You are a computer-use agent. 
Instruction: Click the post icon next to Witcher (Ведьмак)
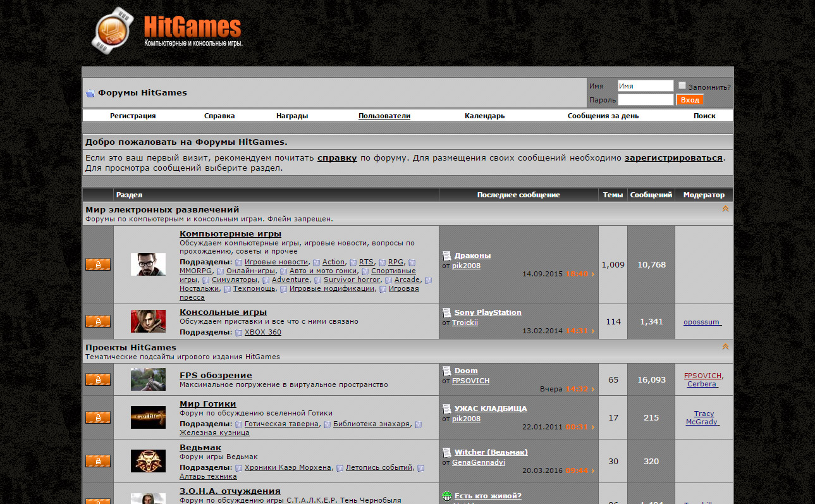(447, 453)
